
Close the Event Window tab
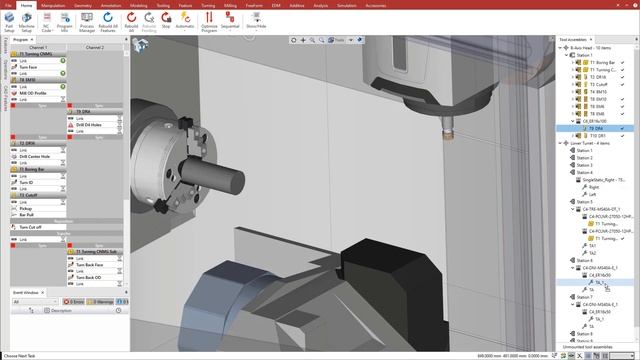[x=42, y=293]
